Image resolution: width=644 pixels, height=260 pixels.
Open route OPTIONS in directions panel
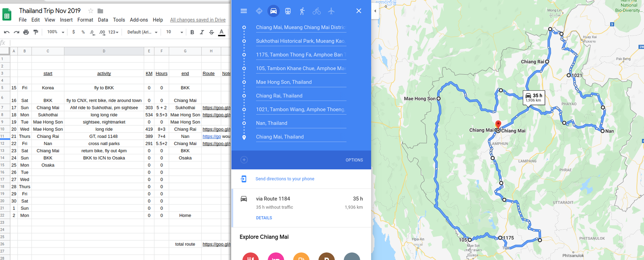tap(354, 160)
